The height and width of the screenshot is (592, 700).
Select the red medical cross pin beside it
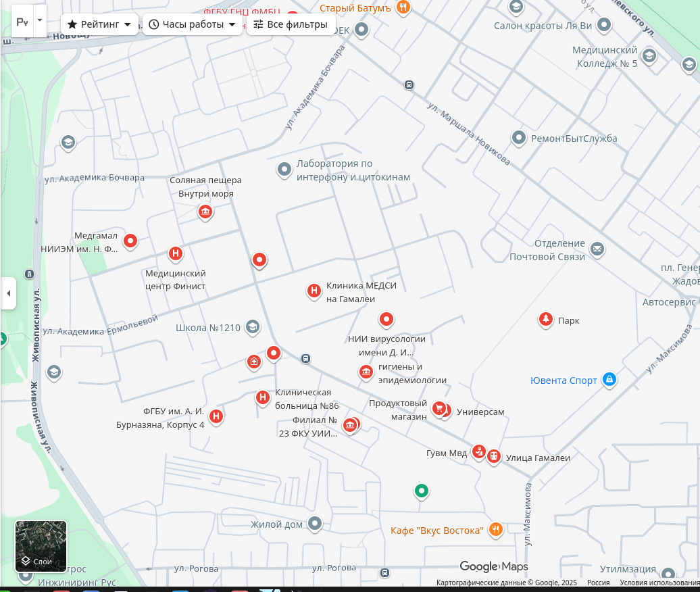[254, 362]
